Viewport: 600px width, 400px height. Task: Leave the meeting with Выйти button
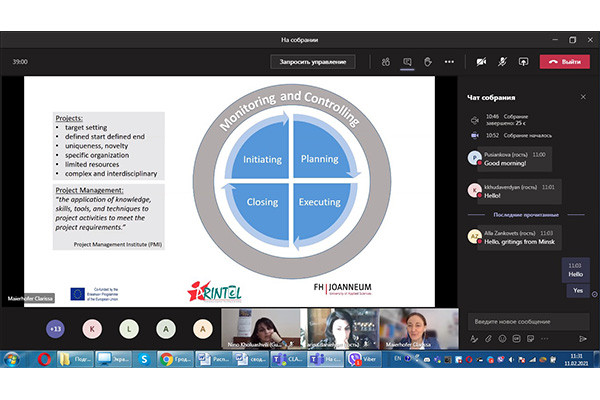coord(564,62)
